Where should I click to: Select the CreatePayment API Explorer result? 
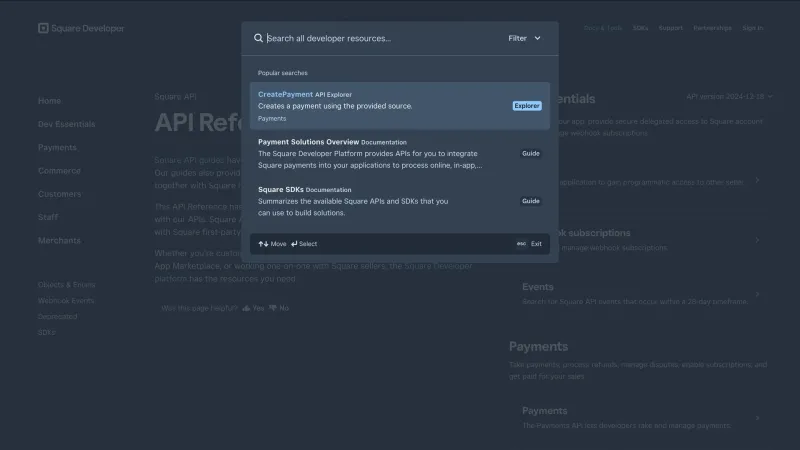tap(399, 106)
